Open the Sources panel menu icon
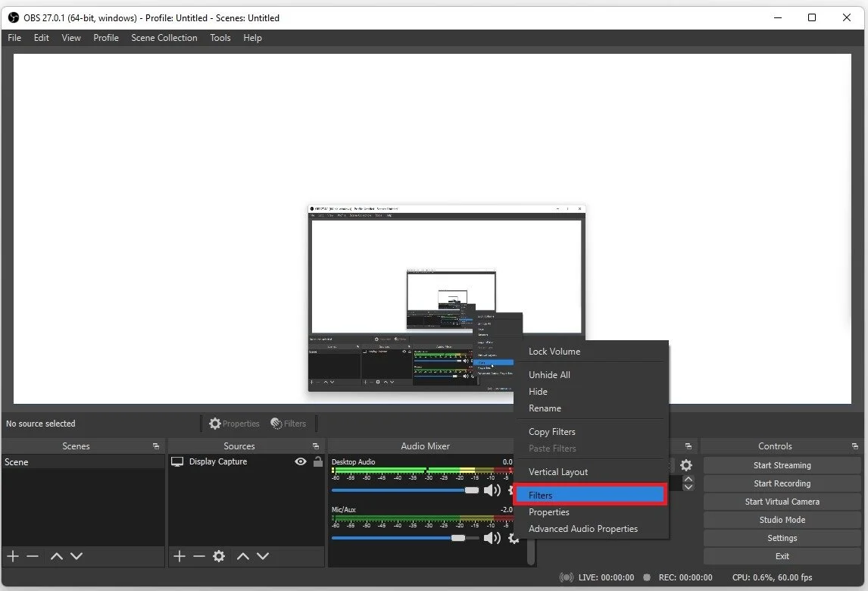Viewport: 868px width, 591px height. (x=317, y=446)
